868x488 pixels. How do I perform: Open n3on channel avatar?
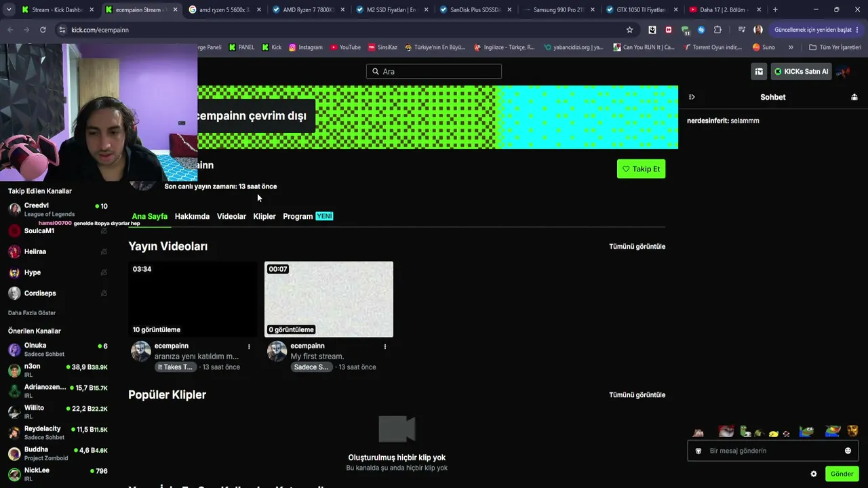pos(14,371)
